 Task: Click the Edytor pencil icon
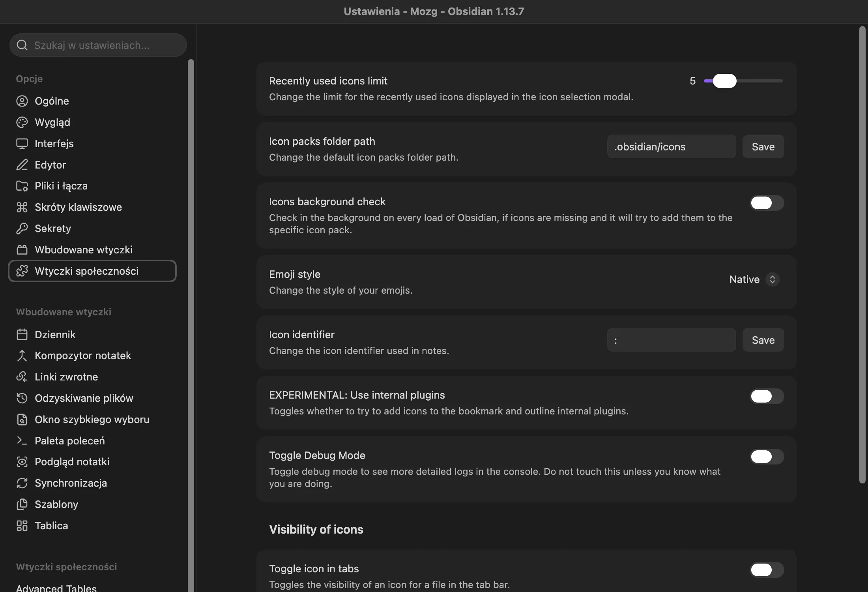point(22,165)
